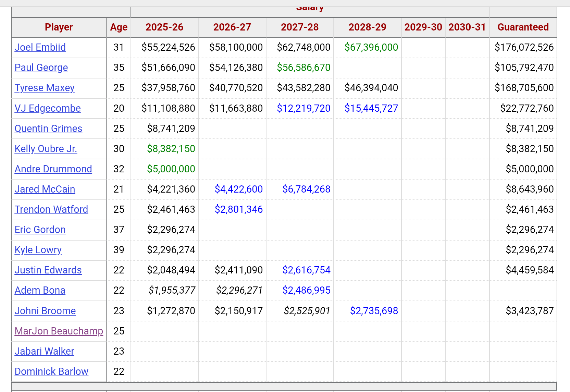Click Edgecombe's 2025-26 salary $11,108,880
Viewport: 570px width, 392px height.
[168, 108]
